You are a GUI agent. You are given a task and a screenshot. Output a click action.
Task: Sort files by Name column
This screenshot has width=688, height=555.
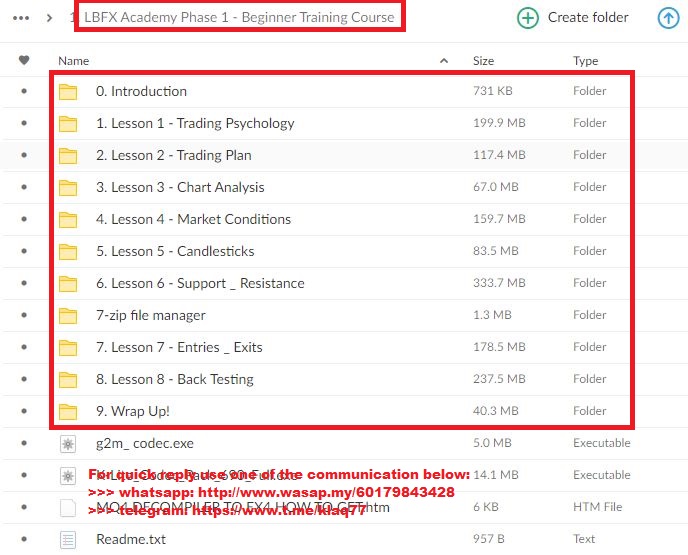click(74, 61)
